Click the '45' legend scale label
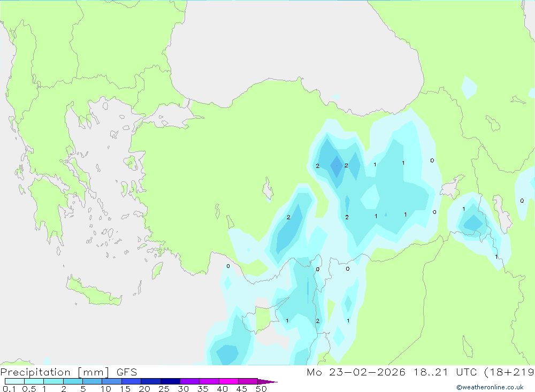Viewport: 535px width, 392px height. [x=242, y=389]
